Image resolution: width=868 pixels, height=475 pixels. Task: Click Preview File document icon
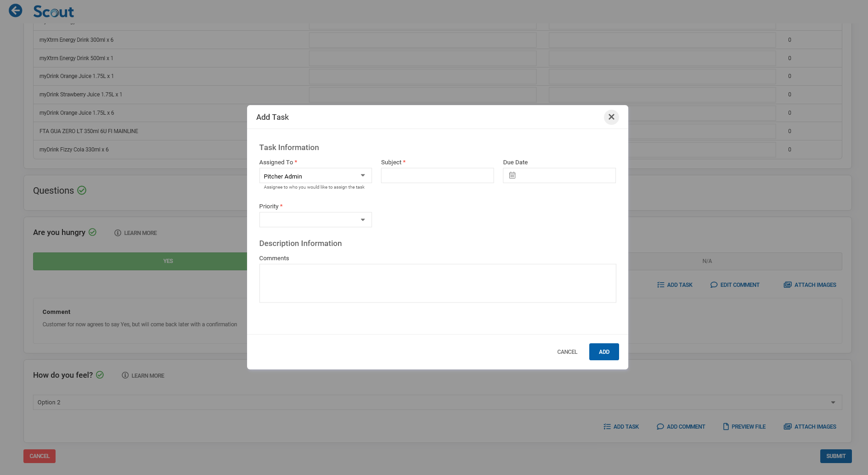(726, 427)
